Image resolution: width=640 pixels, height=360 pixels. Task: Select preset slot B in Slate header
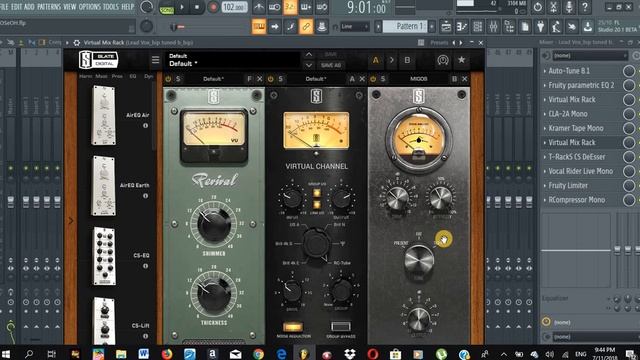coord(407,60)
